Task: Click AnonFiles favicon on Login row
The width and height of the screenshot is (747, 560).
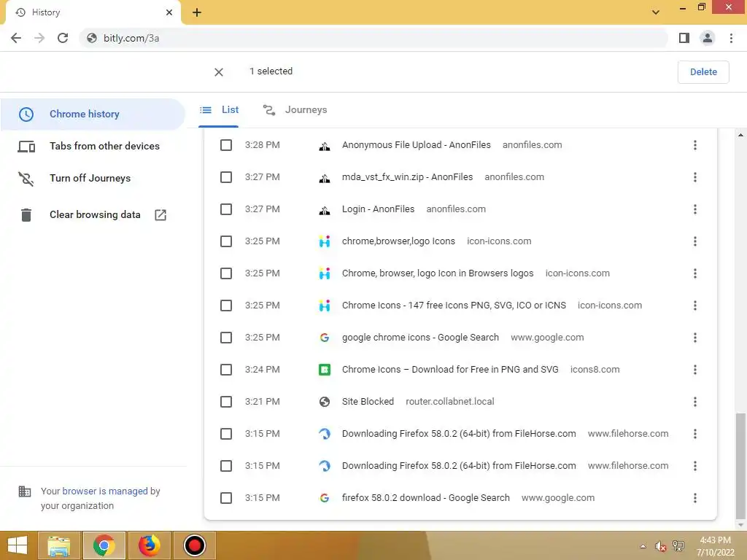Action: [x=325, y=209]
